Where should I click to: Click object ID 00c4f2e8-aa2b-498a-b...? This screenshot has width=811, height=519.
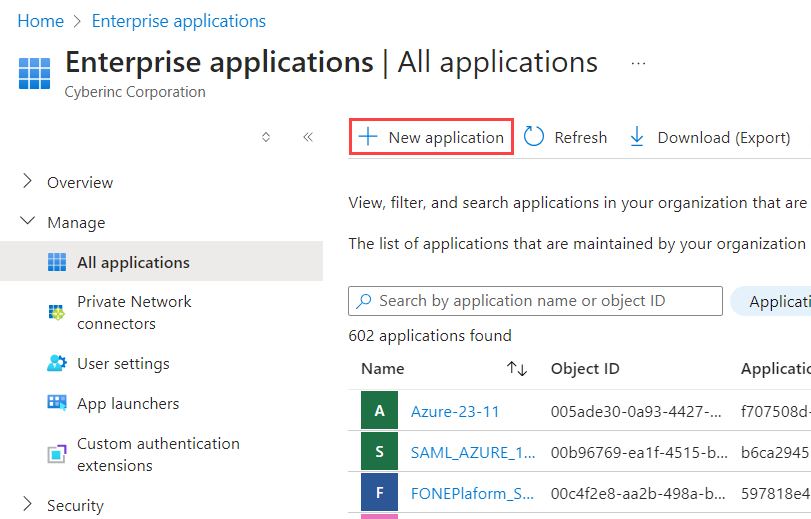click(638, 494)
